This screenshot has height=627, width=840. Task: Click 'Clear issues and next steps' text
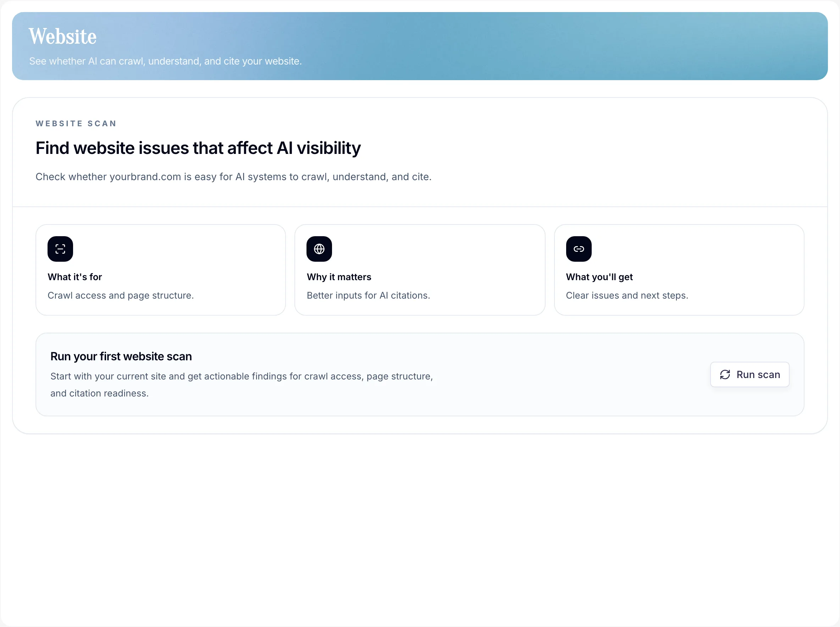click(627, 295)
